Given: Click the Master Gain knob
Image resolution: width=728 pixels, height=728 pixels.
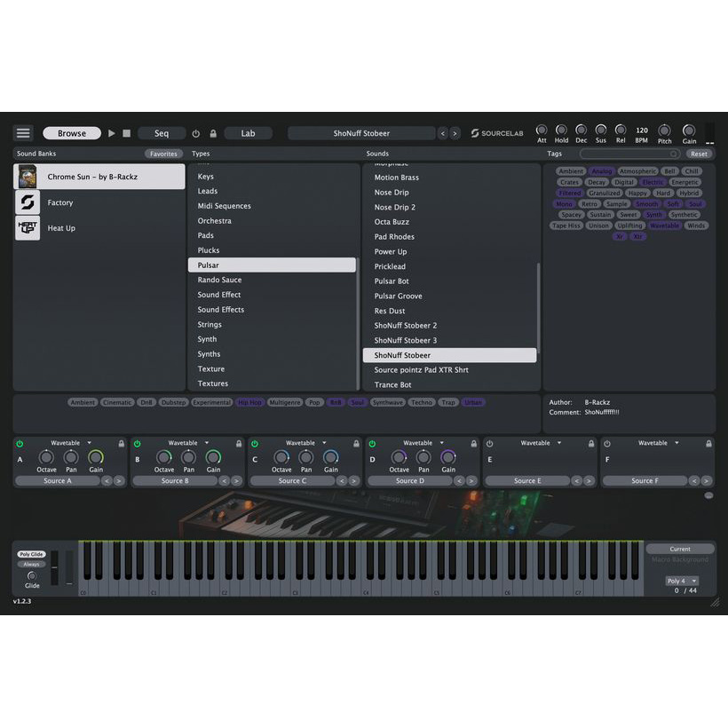Looking at the screenshot, I should click(689, 130).
